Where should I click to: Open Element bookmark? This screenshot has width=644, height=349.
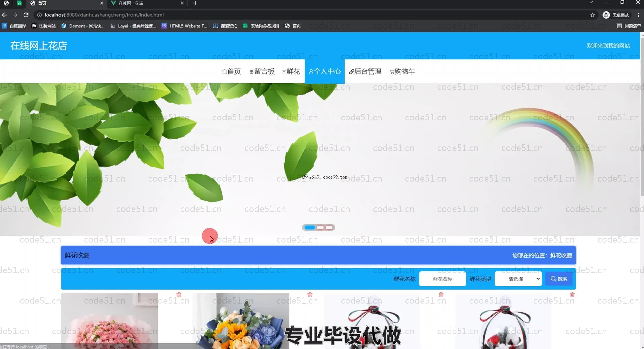coord(83,26)
